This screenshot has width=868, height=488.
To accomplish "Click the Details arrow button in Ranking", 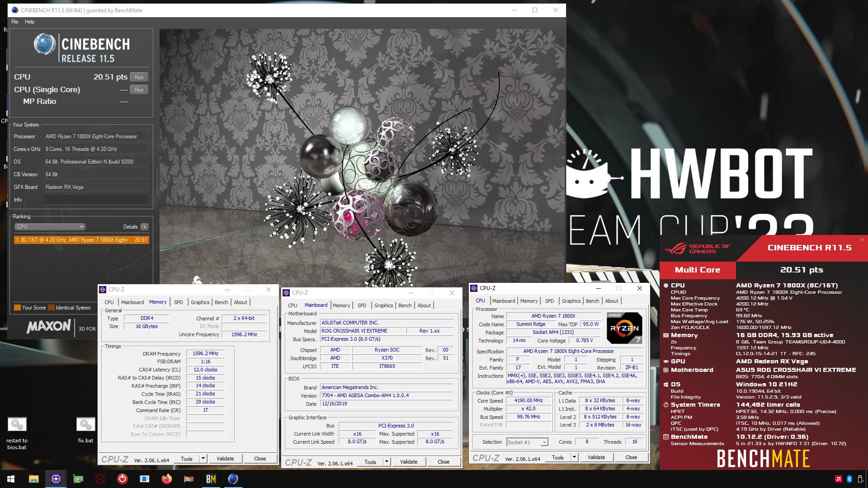I will pyautogui.click(x=144, y=227).
